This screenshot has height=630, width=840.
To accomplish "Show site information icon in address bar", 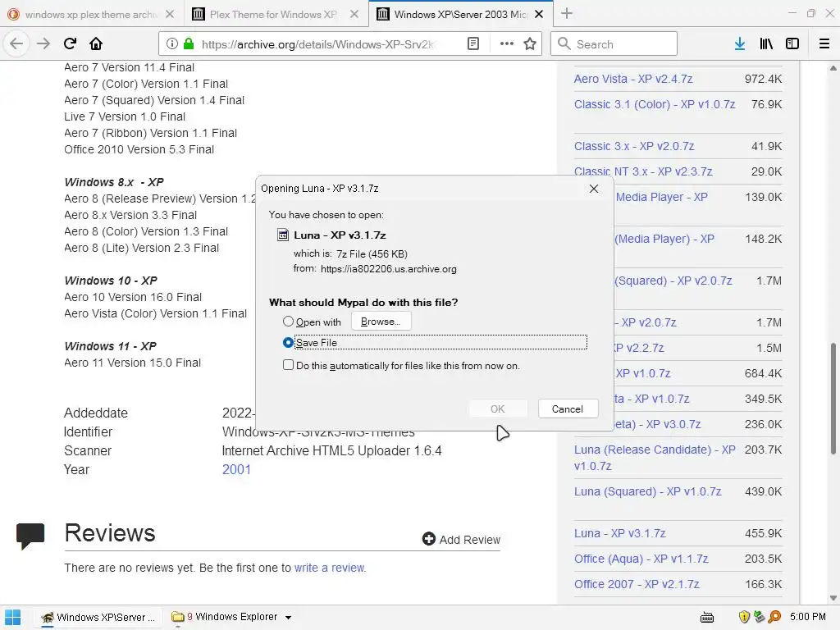I will pos(171,44).
